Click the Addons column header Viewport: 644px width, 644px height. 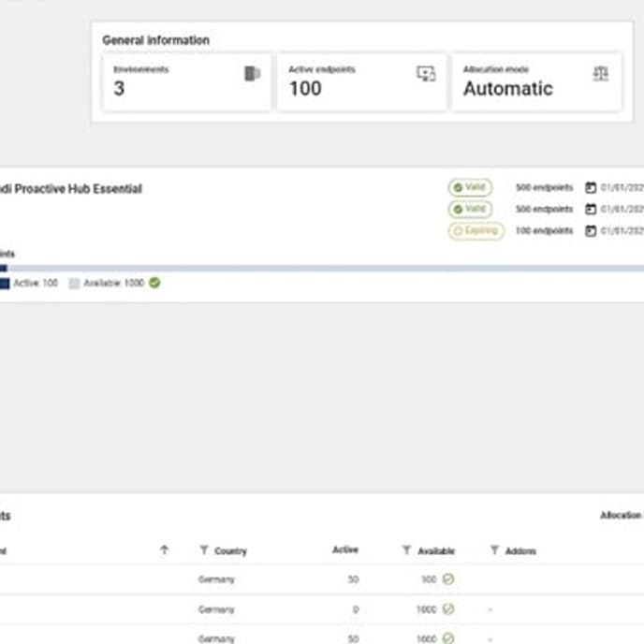click(520, 550)
